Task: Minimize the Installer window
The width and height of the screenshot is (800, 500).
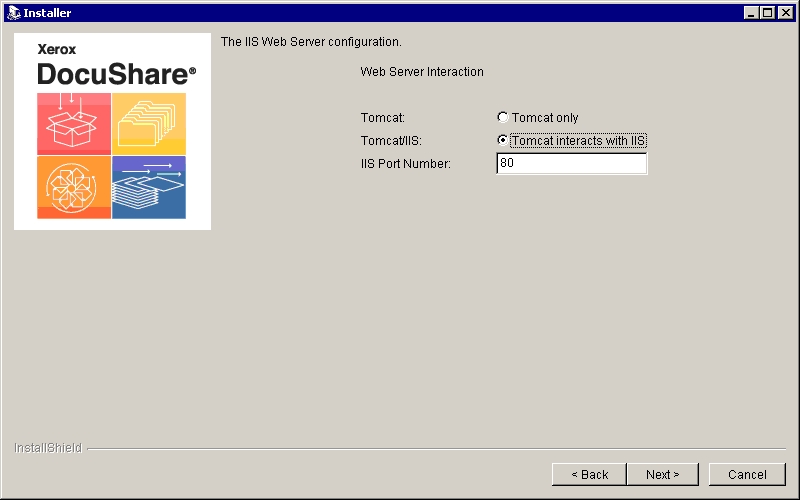Action: click(751, 13)
